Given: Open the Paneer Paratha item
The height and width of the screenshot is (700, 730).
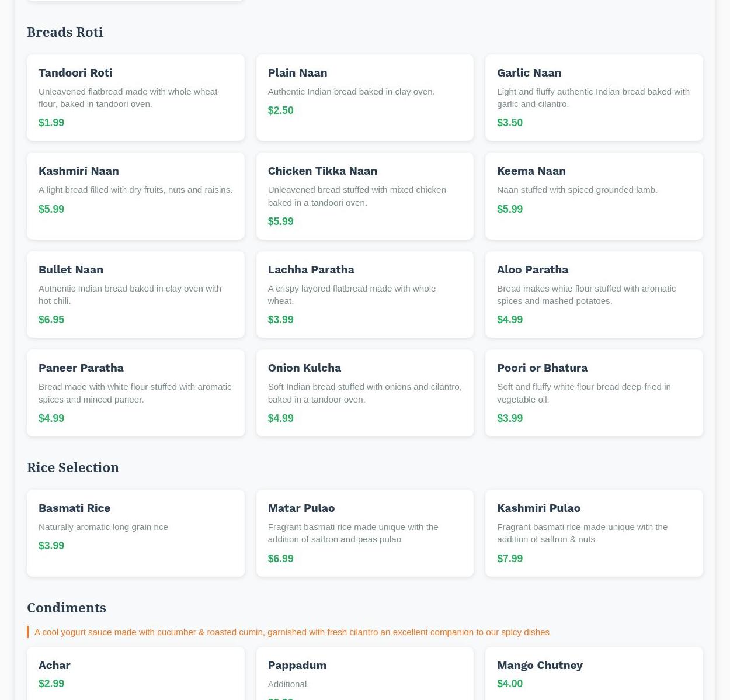Looking at the screenshot, I should click(x=135, y=393).
